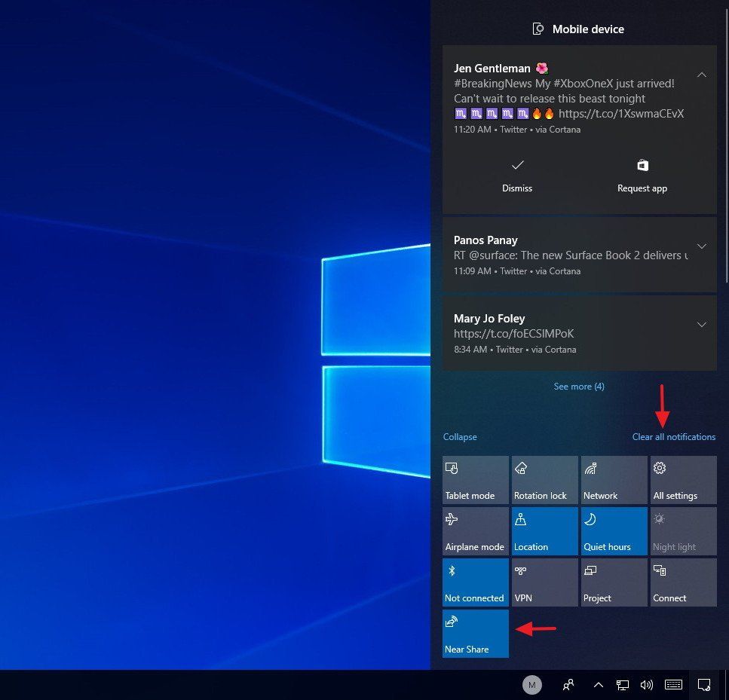Image resolution: width=729 pixels, height=700 pixels.
Task: Dismiss Jen Gentleman's notification
Action: [517, 175]
